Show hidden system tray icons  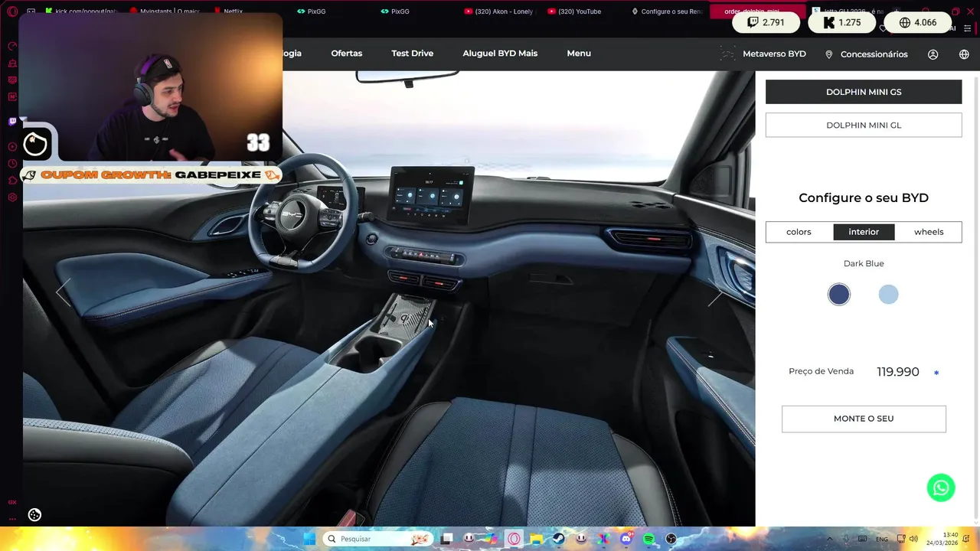click(x=830, y=539)
